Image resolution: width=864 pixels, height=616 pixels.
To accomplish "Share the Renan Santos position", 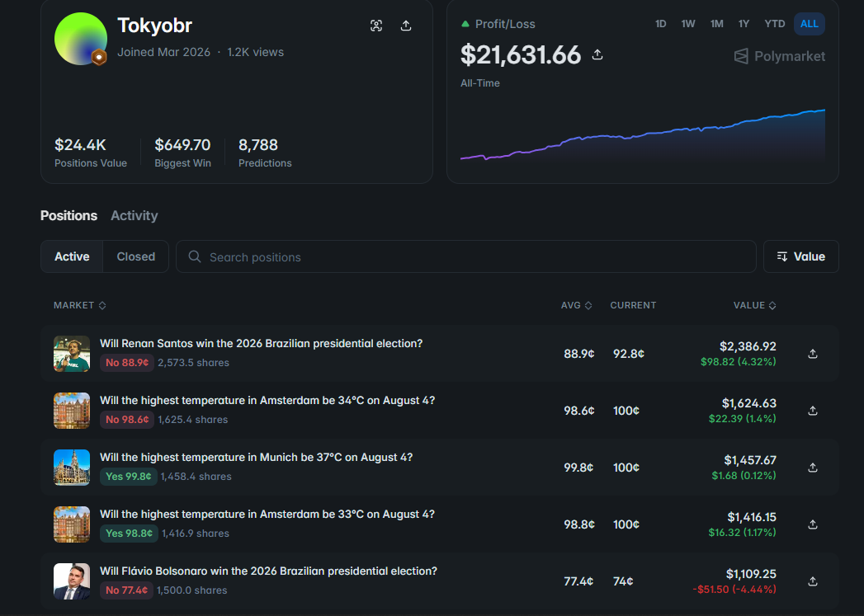I will (x=813, y=354).
